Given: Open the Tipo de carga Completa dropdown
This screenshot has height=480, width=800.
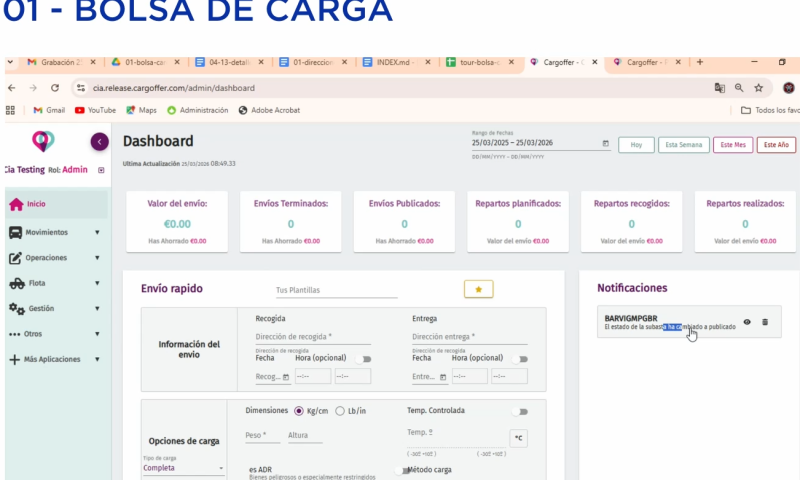Looking at the screenshot, I should pyautogui.click(x=184, y=467).
